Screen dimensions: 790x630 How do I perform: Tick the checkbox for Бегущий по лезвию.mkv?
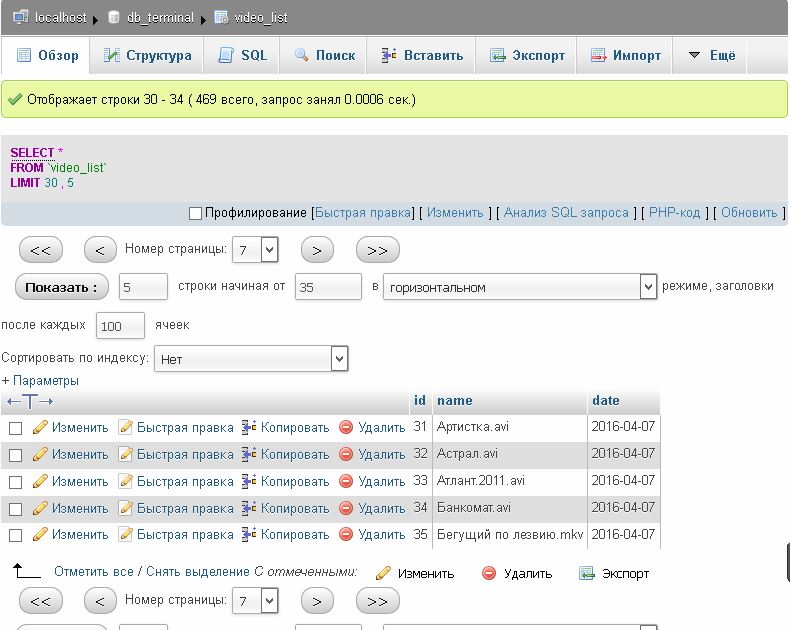coord(15,536)
